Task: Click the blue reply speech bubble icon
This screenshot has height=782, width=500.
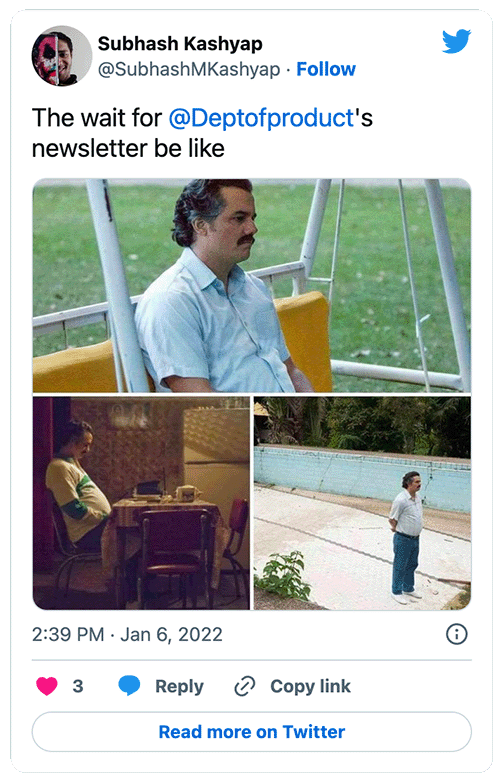Action: (129, 686)
